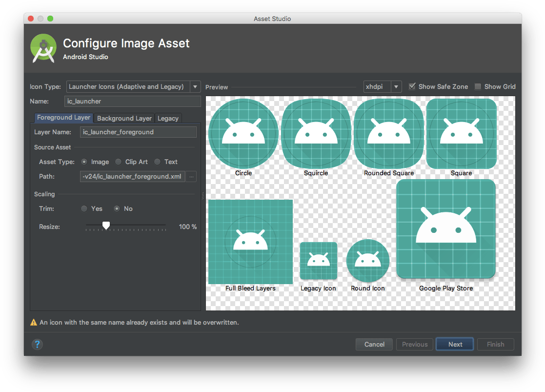
Task: Open the xhdpi density dropdown arrow
Action: [396, 86]
